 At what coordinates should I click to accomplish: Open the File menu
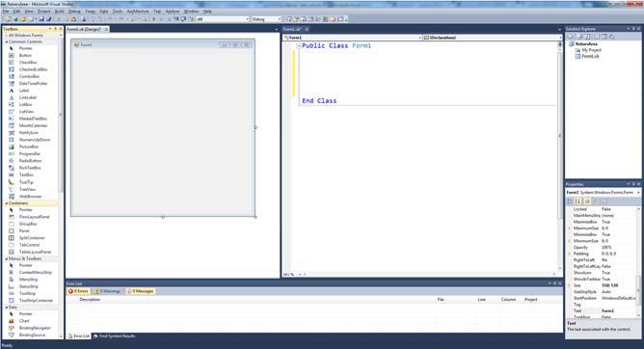(x=6, y=12)
